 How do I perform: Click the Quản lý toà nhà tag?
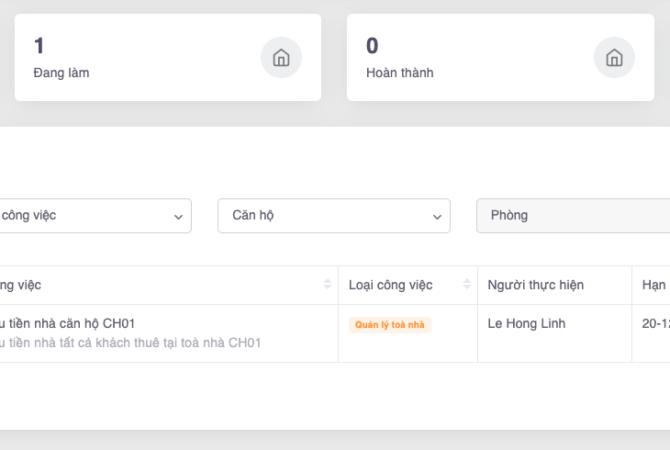(390, 325)
